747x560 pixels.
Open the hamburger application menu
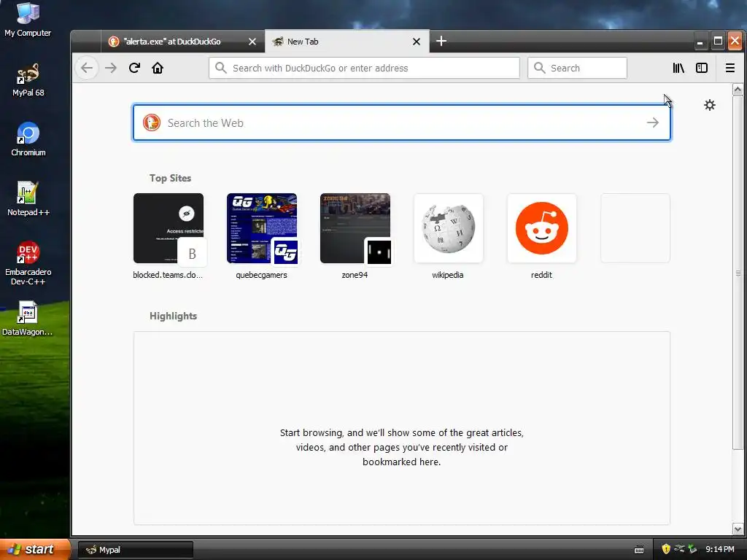729,68
